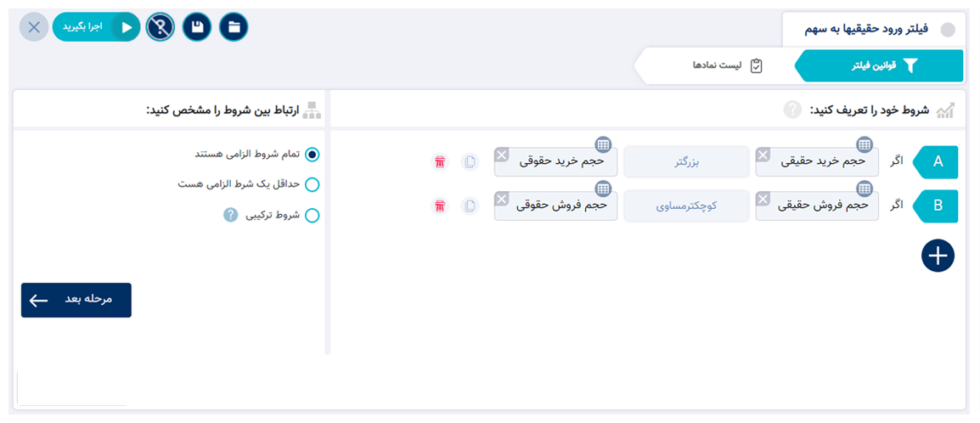Copy condition B using duplicate icon

click(470, 206)
